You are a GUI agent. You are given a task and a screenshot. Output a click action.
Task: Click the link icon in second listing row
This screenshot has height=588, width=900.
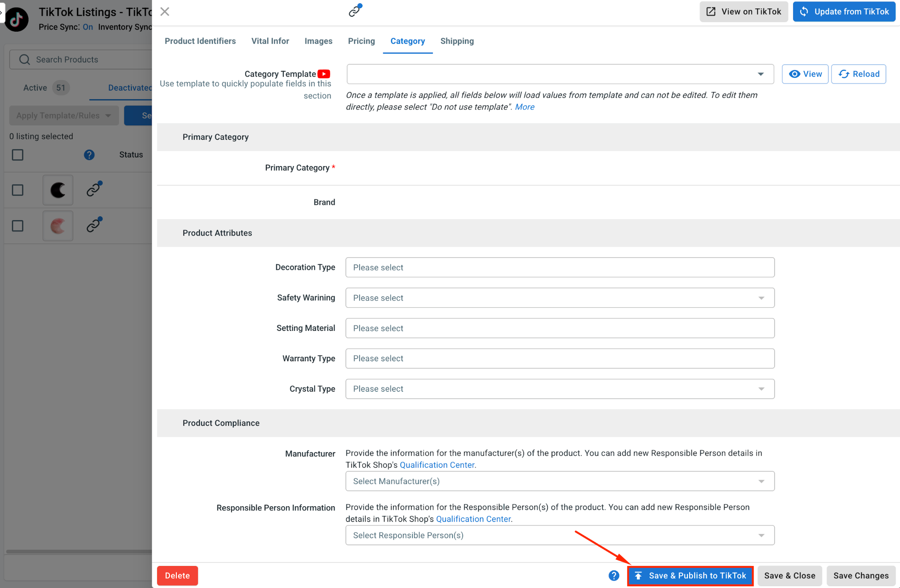[94, 225]
